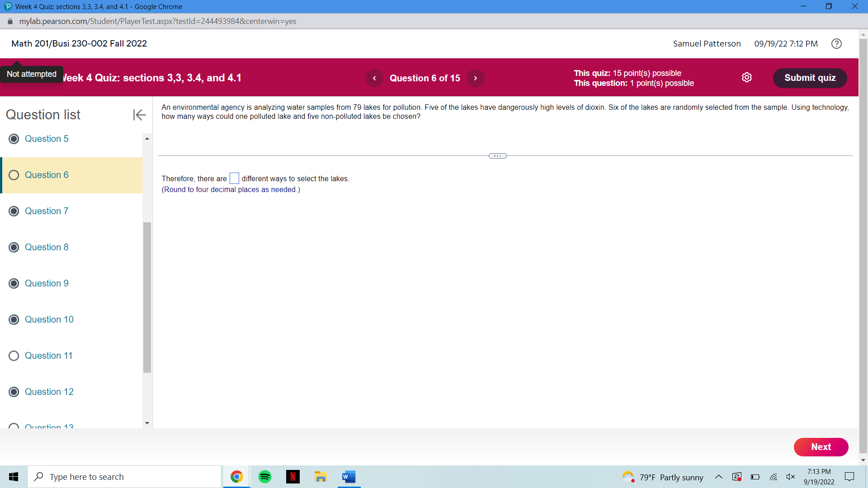This screenshot has width=868, height=488.
Task: Click the answer input box
Action: coord(234,178)
